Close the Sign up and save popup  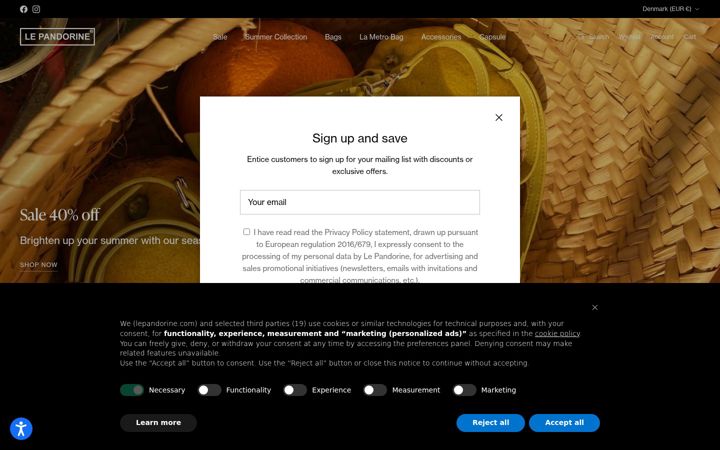[499, 118]
